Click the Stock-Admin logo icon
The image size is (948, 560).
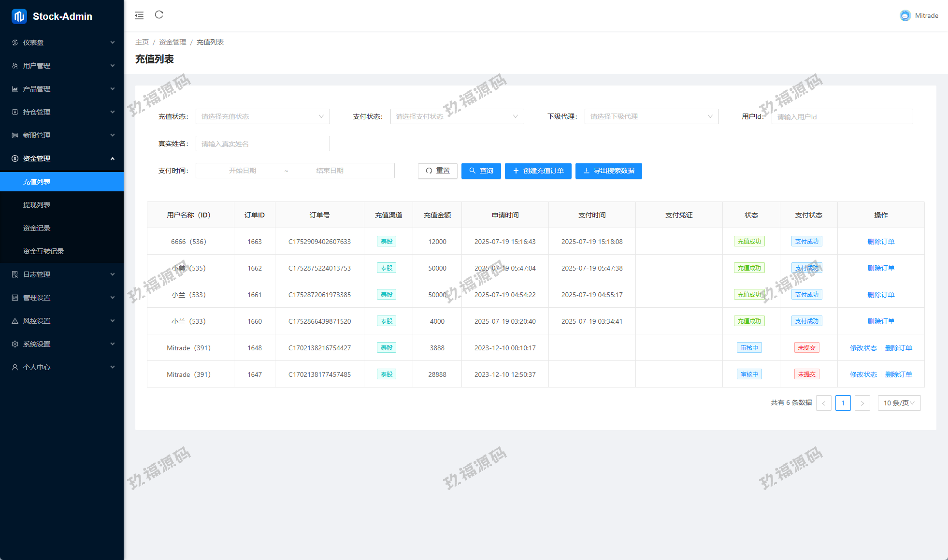[19, 16]
